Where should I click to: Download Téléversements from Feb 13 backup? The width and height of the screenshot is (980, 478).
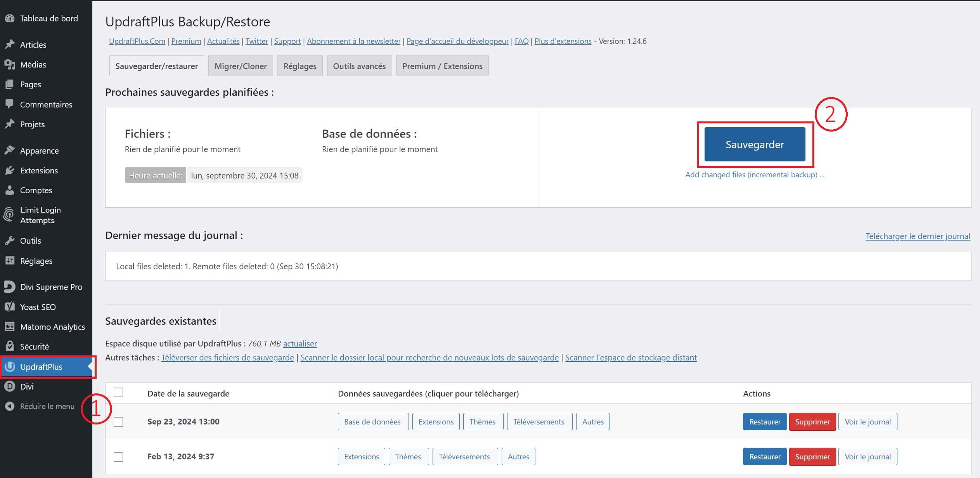[x=465, y=457]
